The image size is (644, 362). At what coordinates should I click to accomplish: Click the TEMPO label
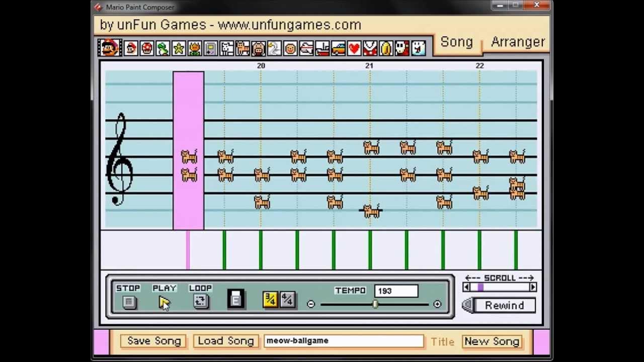pyautogui.click(x=351, y=291)
